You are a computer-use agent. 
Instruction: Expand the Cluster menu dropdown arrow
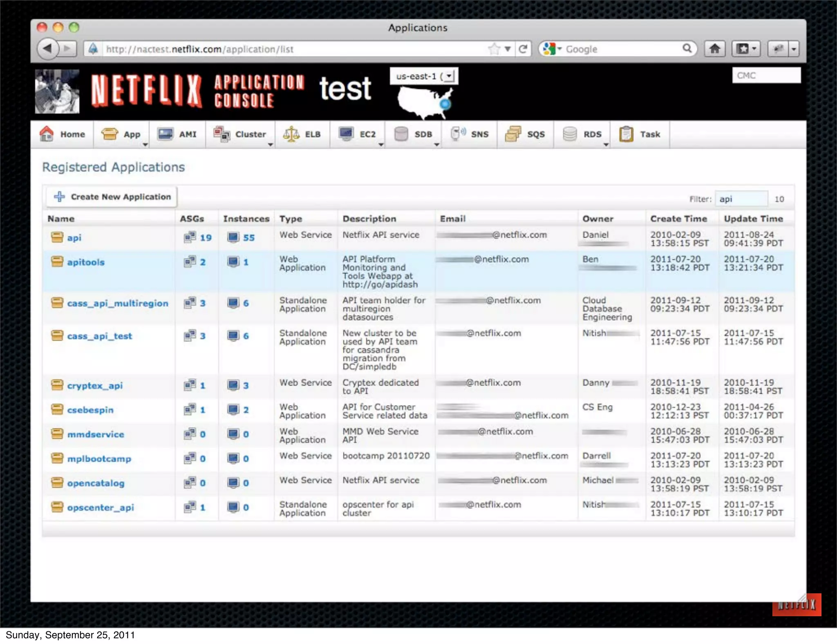coord(270,145)
